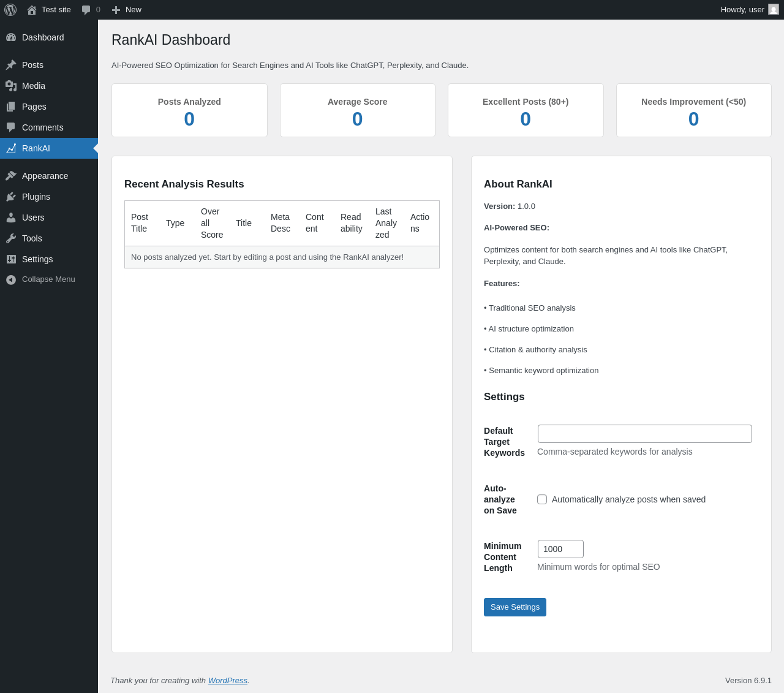Open the Settings label in sidebar menu

[x=37, y=259]
